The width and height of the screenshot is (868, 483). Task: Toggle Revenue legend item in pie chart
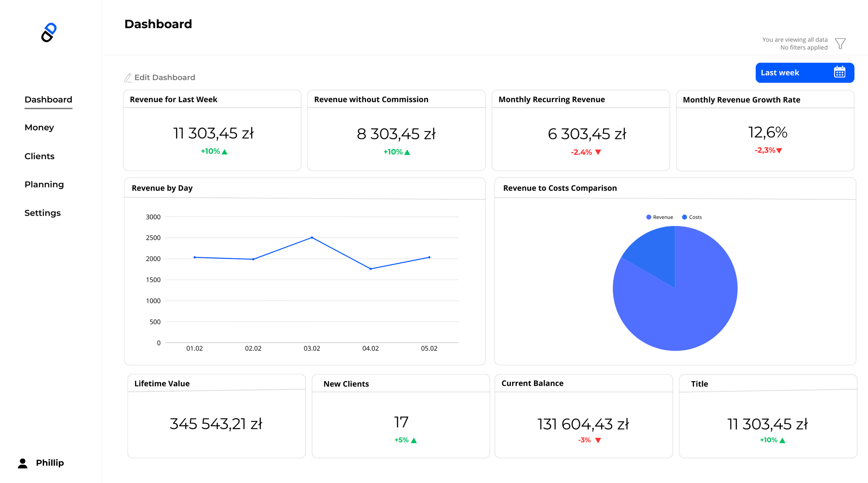tap(659, 217)
